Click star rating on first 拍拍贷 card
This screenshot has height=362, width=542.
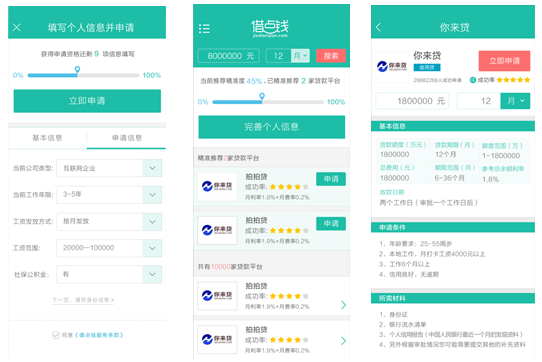click(289, 187)
